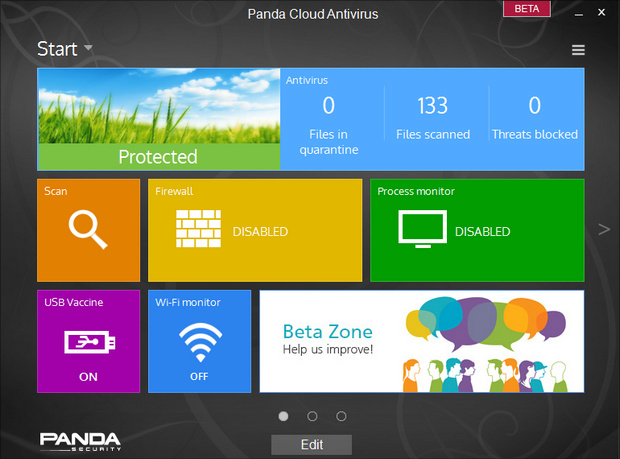Click the Protected status banner
Viewport: 620px width, 459px height.
(x=159, y=157)
